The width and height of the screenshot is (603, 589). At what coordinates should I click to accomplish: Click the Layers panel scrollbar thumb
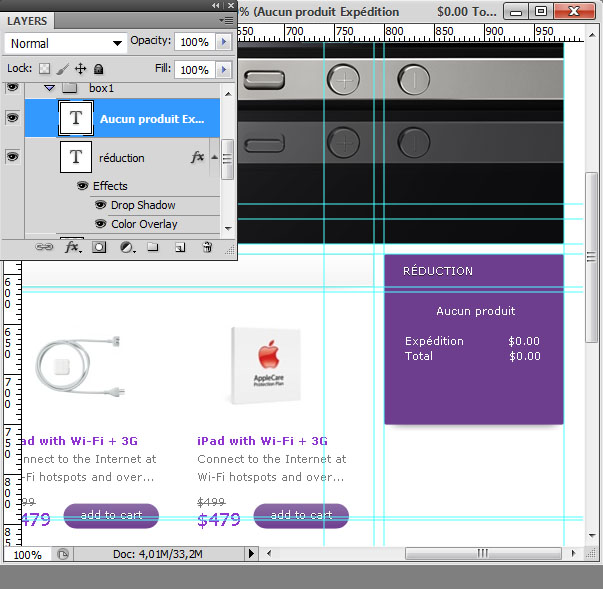228,159
